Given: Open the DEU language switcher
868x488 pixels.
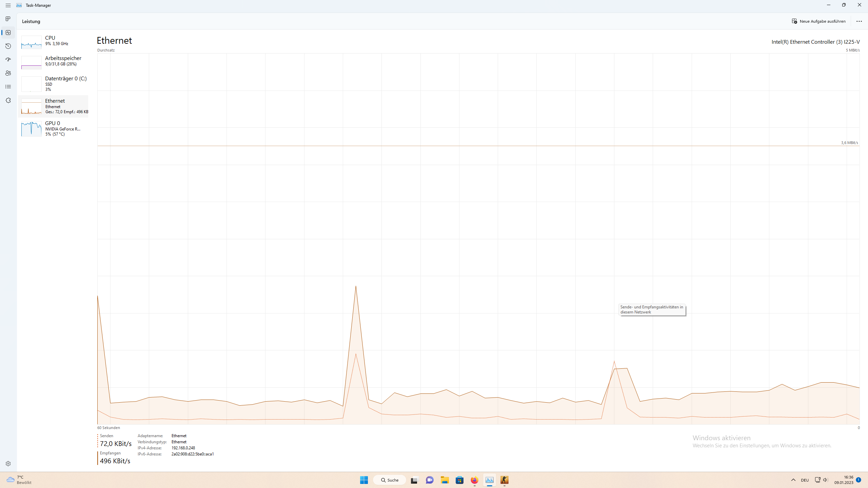Looking at the screenshot, I should 805,480.
